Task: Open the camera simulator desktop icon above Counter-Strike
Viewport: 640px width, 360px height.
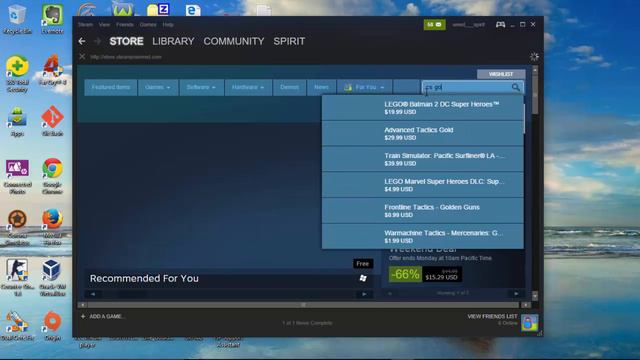Action: click(x=17, y=227)
